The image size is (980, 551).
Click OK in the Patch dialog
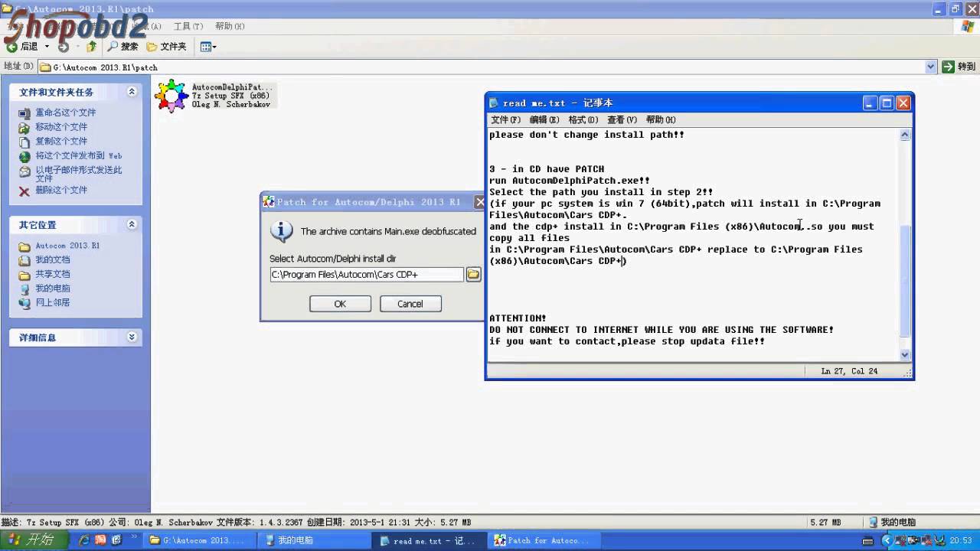coord(340,304)
